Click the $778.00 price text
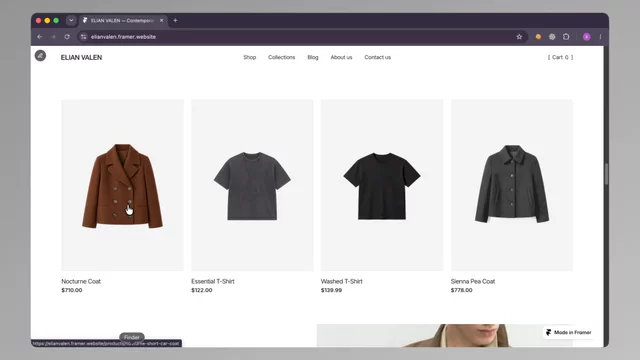This screenshot has width=640, height=360. [462, 290]
